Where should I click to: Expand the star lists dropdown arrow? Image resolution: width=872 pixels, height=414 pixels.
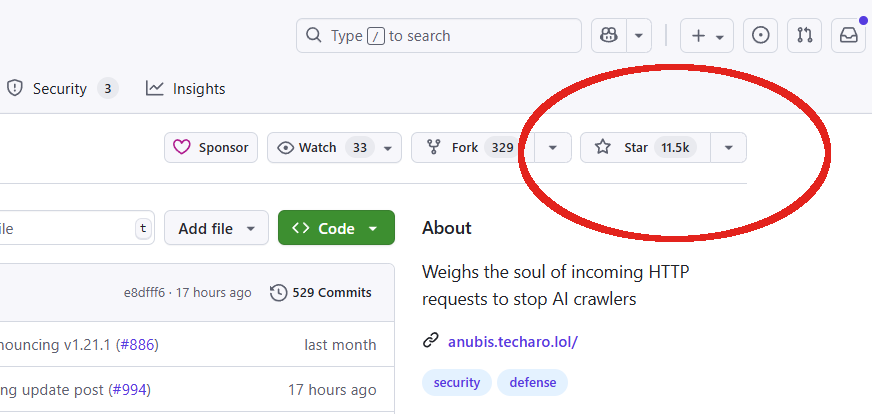pyautogui.click(x=729, y=147)
